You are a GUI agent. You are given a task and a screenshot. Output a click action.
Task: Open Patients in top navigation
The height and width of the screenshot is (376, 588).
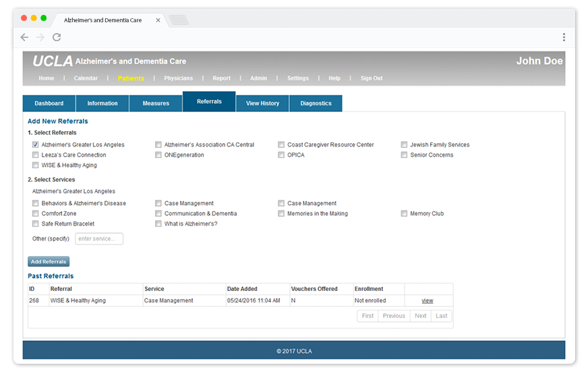131,78
